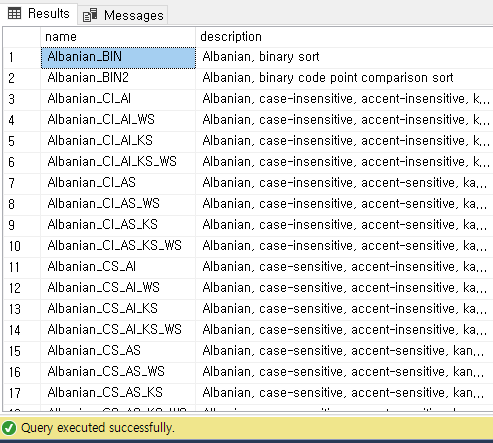Click row header number 3
The width and height of the screenshot is (493, 443).
tap(22, 99)
